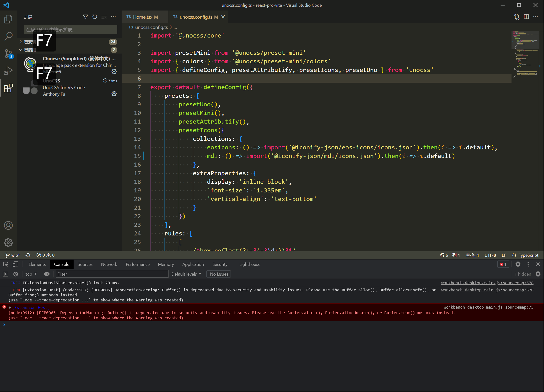Image resolution: width=544 pixels, height=392 pixels.
Task: Open the Extensions view icon
Action: pos(8,88)
